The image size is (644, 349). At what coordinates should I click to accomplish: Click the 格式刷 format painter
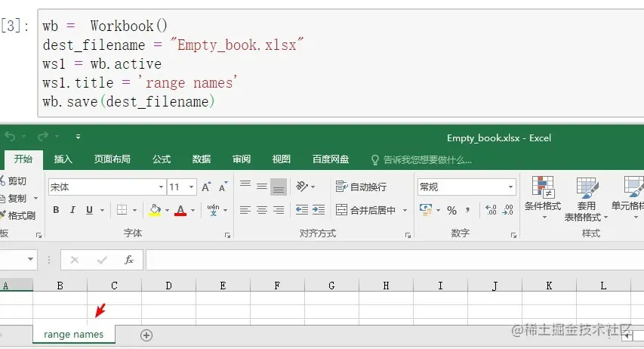17,215
